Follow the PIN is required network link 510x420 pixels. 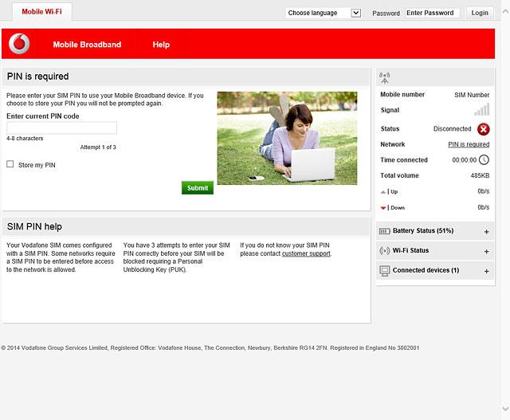pos(469,144)
